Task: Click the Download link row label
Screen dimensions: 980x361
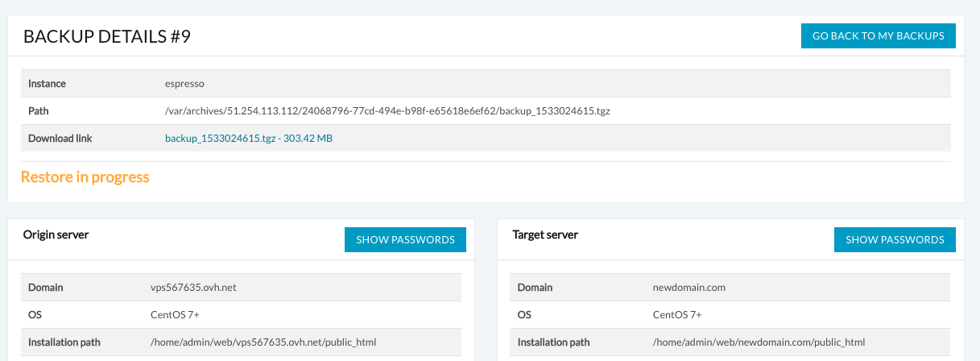Action: pyautogui.click(x=60, y=139)
